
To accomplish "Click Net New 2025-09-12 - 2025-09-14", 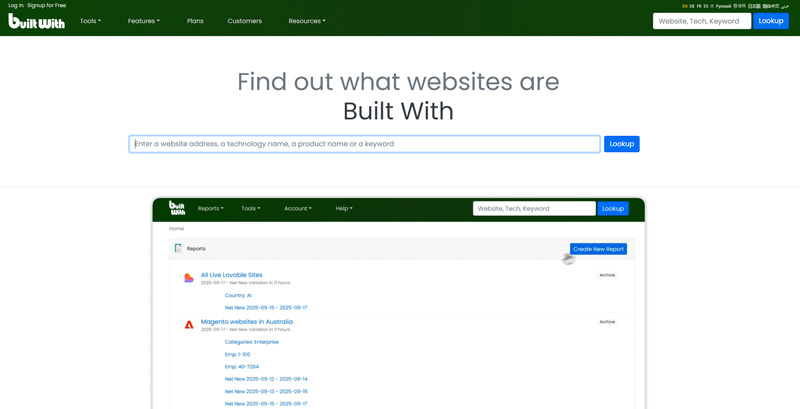I will (266, 379).
